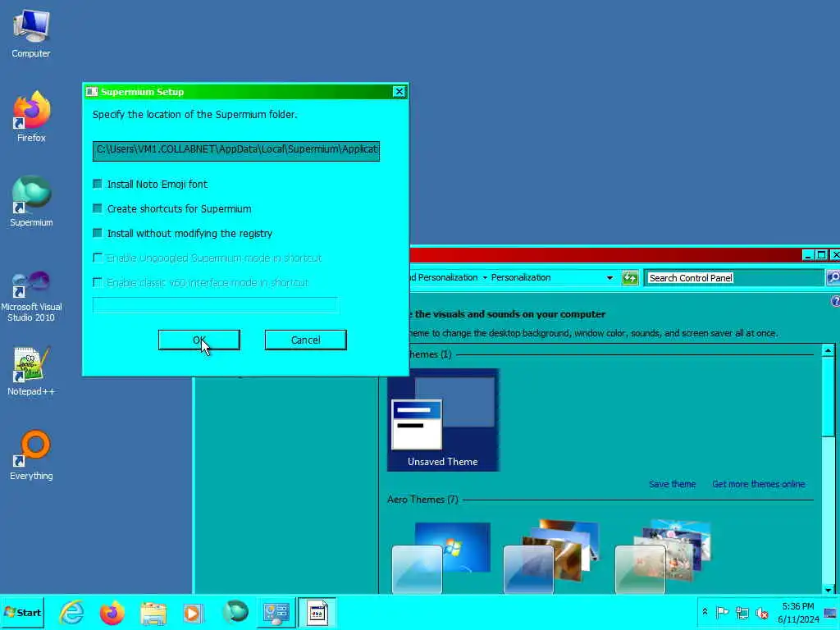The height and width of the screenshot is (630, 840).
Task: Click the display tray icon beside clock
Action: click(830, 612)
